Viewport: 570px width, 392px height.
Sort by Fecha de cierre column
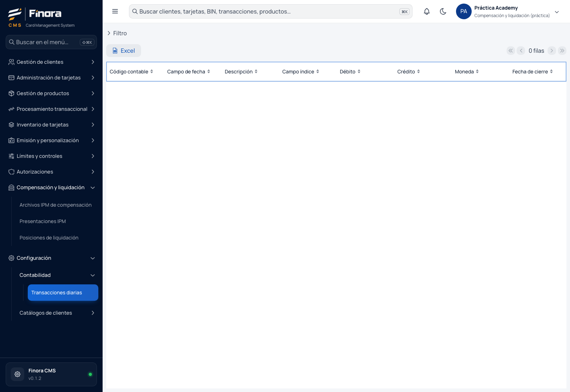[533, 72]
